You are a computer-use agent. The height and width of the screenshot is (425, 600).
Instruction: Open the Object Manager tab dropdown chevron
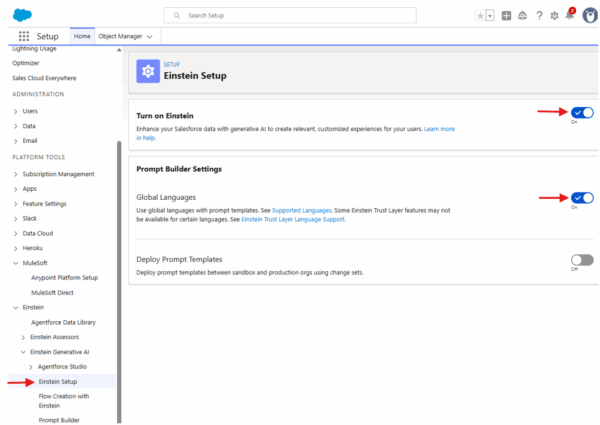click(x=150, y=37)
